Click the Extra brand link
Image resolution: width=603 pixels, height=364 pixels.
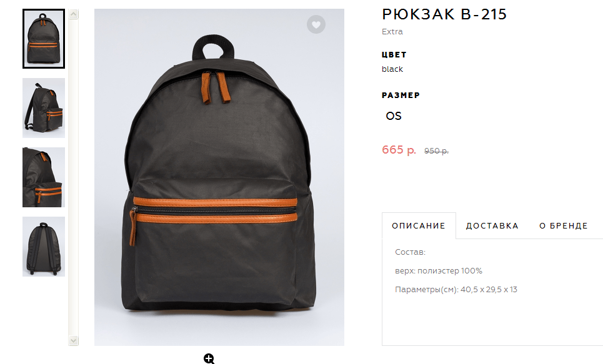tap(392, 31)
